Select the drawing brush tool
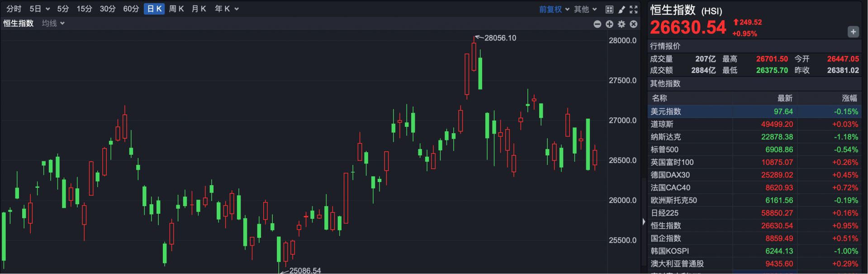868x274 pixels. coord(621,10)
